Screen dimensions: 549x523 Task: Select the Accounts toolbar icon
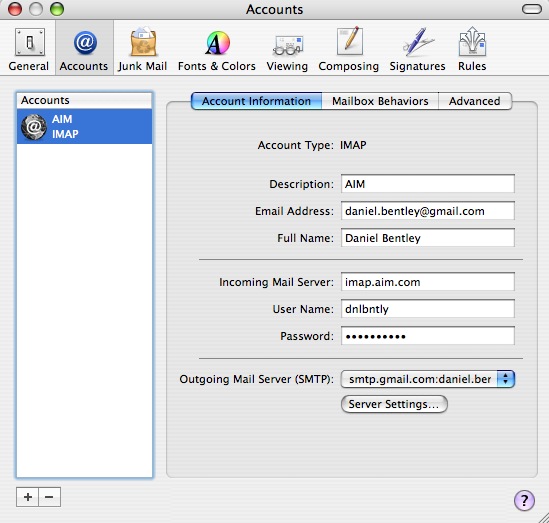pyautogui.click(x=84, y=49)
